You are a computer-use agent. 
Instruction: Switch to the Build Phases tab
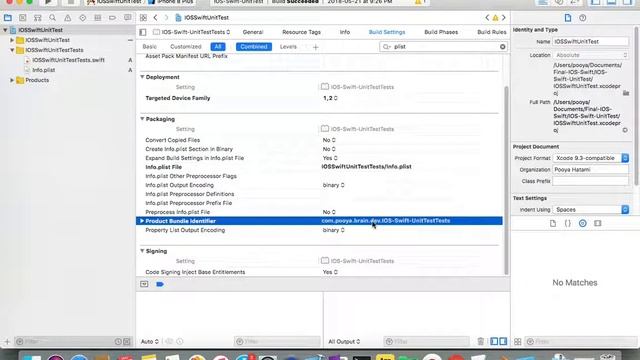pos(441,32)
